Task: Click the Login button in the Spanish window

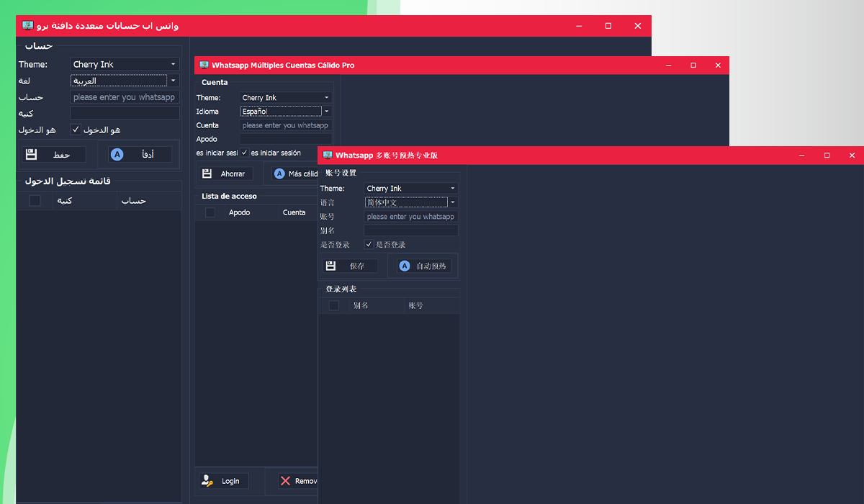Action: tap(223, 481)
